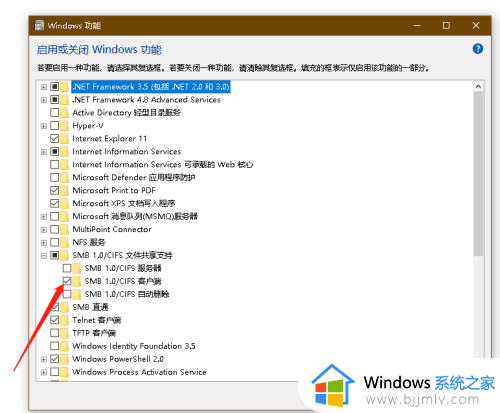Select the .NET Framework 3.5 row label
The image size is (500, 413).
tap(151, 87)
